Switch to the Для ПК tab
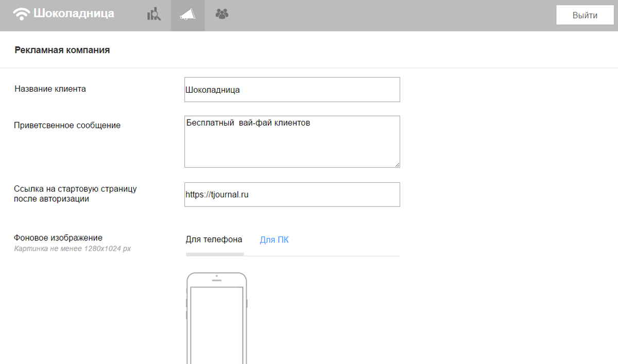 (x=274, y=240)
